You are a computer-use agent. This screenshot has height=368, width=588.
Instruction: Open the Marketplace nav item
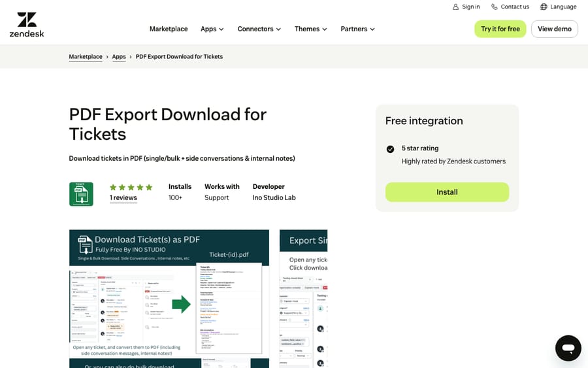(169, 29)
